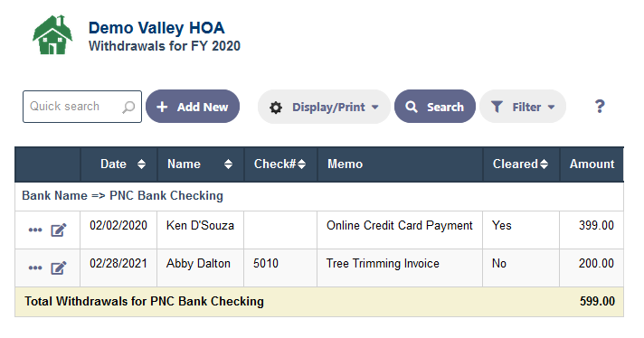Edit the Ken D'Souza withdrawal via pencil icon
The height and width of the screenshot is (338, 644).
[58, 230]
